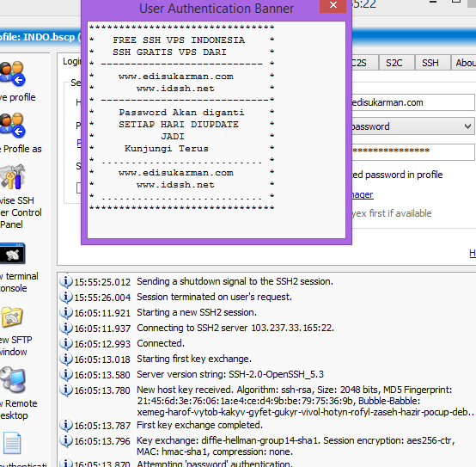Click info icon beside 16:05:13.787 entry
476x467 pixels.
(x=66, y=425)
